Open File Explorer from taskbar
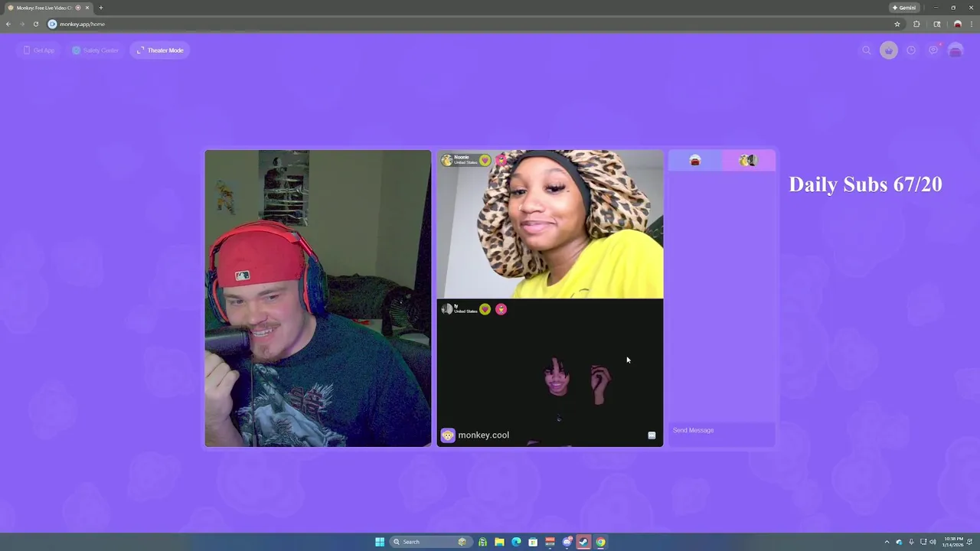This screenshot has width=980, height=551. tap(499, 542)
